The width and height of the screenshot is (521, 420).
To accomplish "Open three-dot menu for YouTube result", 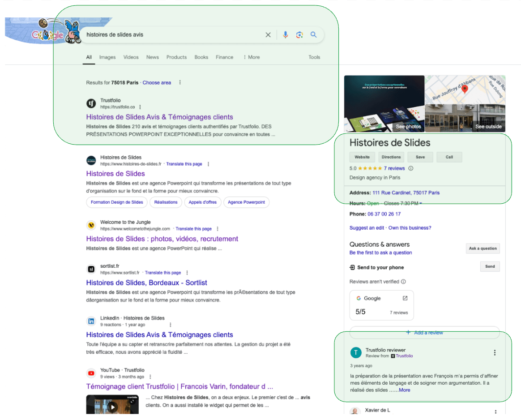I will coord(150,377).
